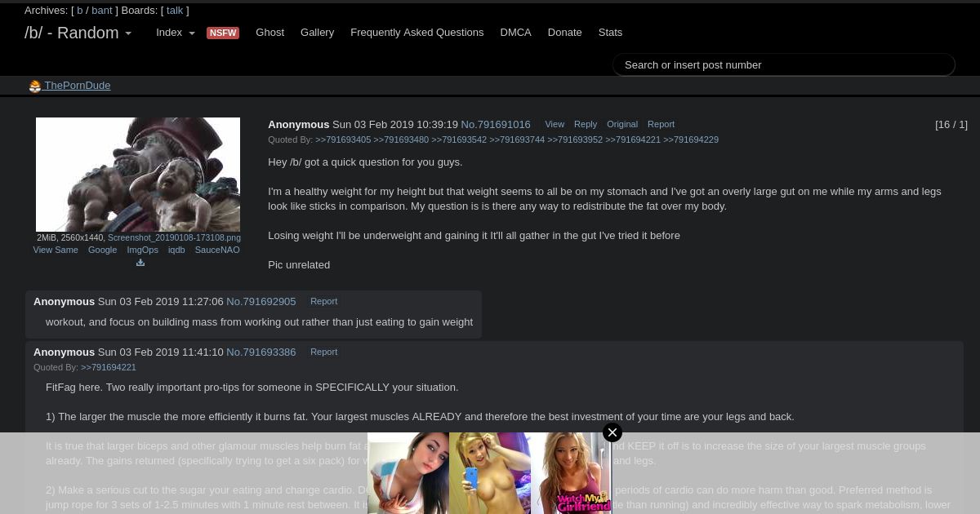
Task: Open SauceNAO image search link
Action: coord(217,250)
